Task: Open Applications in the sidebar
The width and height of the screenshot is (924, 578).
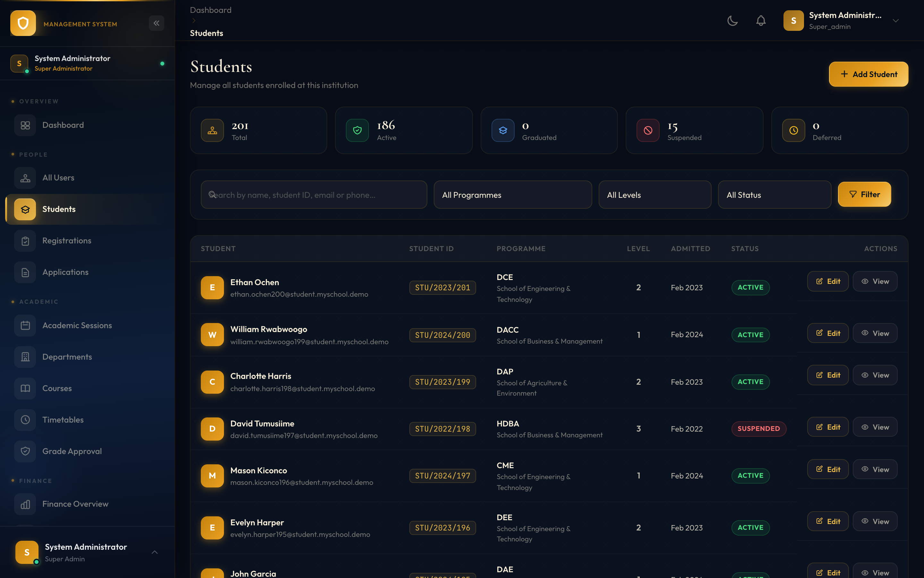Action: click(x=88, y=272)
